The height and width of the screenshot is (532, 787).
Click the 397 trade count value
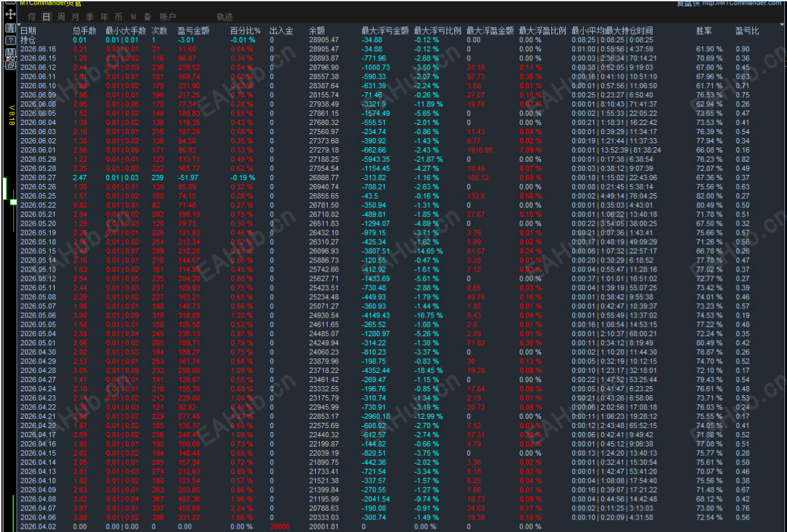[x=158, y=508]
